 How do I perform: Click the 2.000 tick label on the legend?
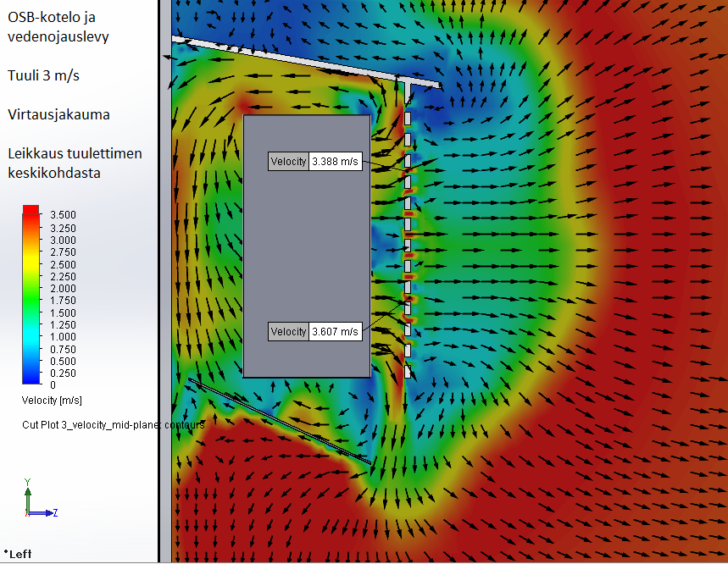click(63, 288)
